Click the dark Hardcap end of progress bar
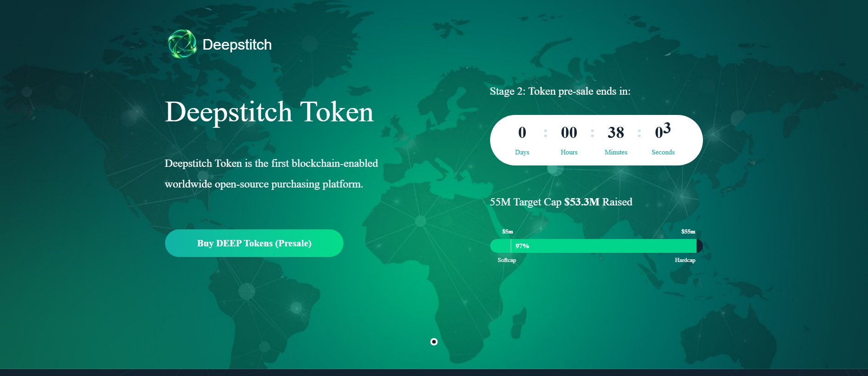The height and width of the screenshot is (376, 868). (700, 246)
